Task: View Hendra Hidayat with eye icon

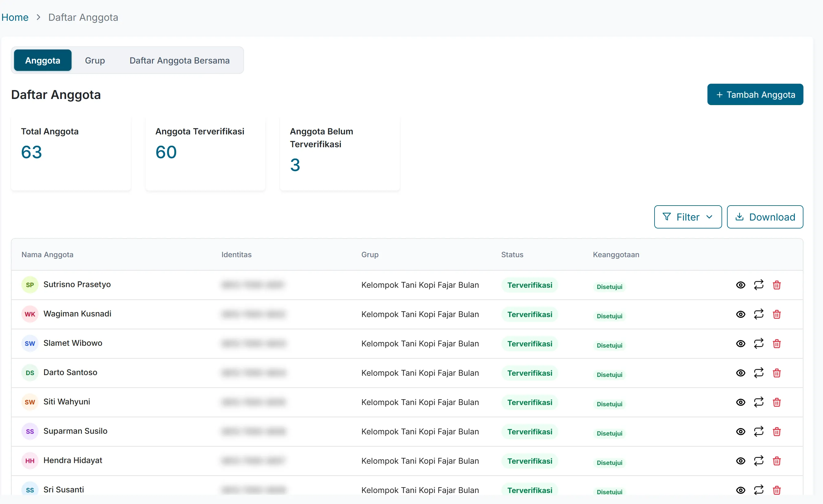Action: point(740,461)
